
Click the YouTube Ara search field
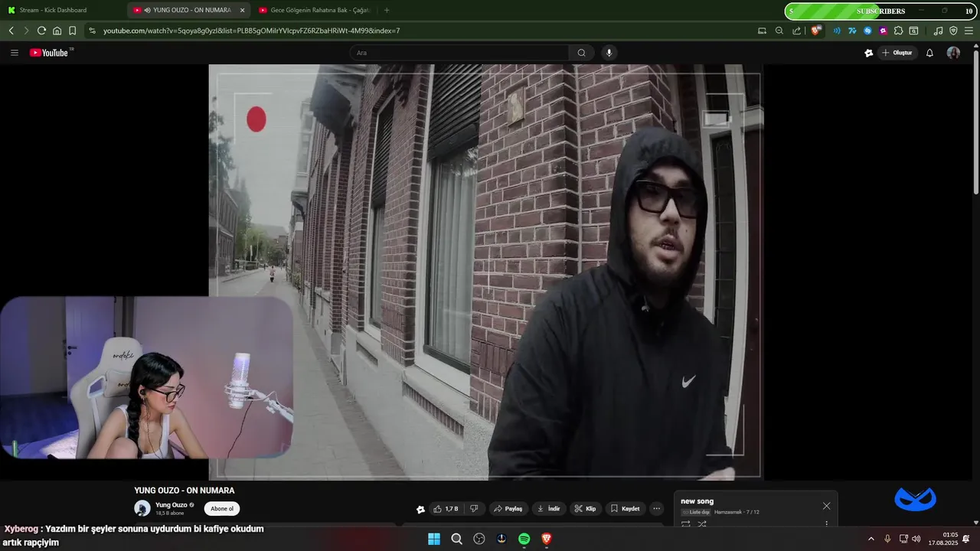459,53
